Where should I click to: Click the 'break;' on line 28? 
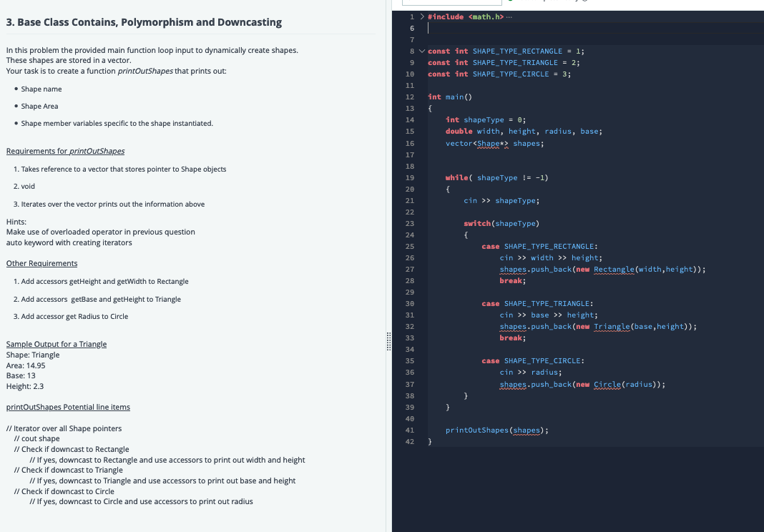coord(513,281)
